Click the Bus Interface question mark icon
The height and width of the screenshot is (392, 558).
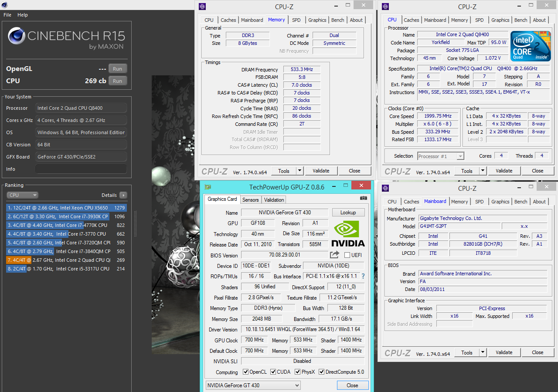coord(363,276)
